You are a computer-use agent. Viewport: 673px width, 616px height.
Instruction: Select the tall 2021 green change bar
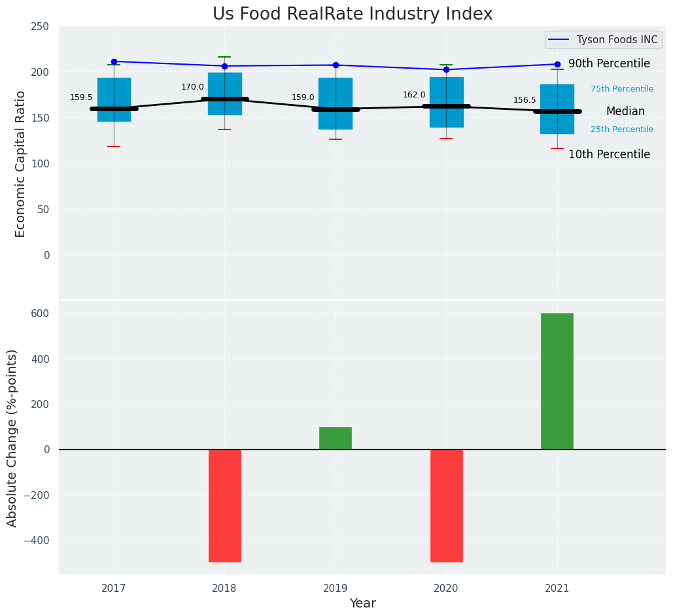point(557,381)
